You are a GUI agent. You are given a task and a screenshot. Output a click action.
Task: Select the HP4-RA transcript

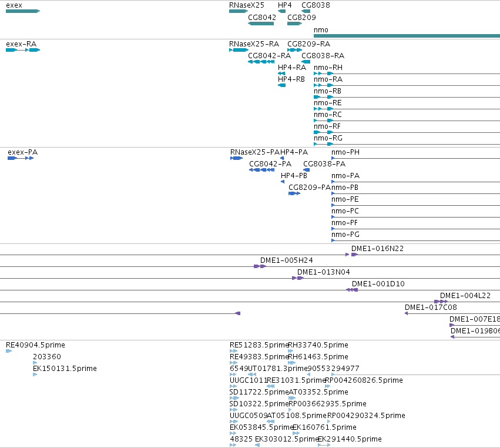pos(281,73)
